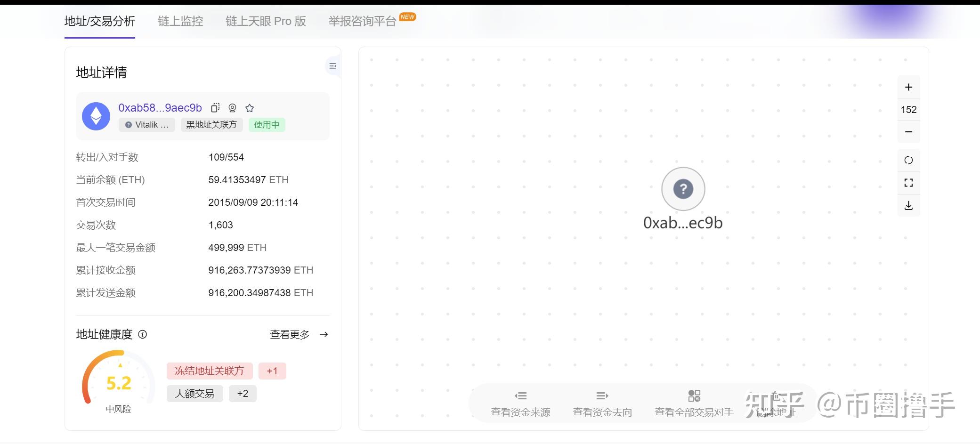The height and width of the screenshot is (444, 980).
Task: Select the 冻结地址关联方 risk tag
Action: click(210, 371)
